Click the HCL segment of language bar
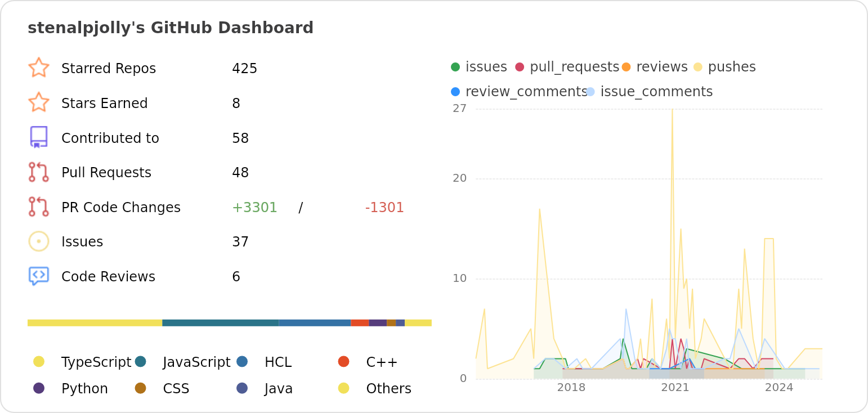868x413 pixels. [x=315, y=323]
